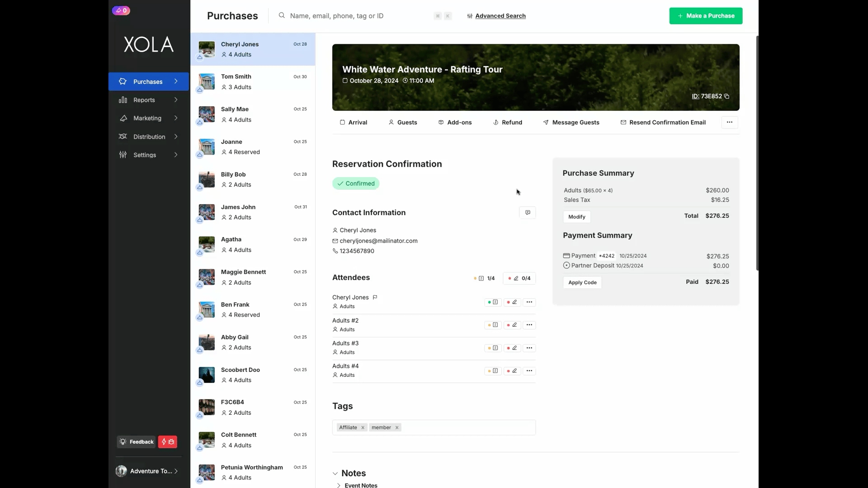Click the 0/4 edits summary indicator

point(519,278)
